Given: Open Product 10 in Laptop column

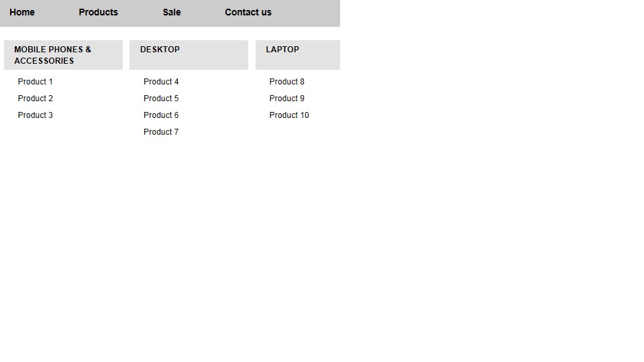Looking at the screenshot, I should [289, 115].
